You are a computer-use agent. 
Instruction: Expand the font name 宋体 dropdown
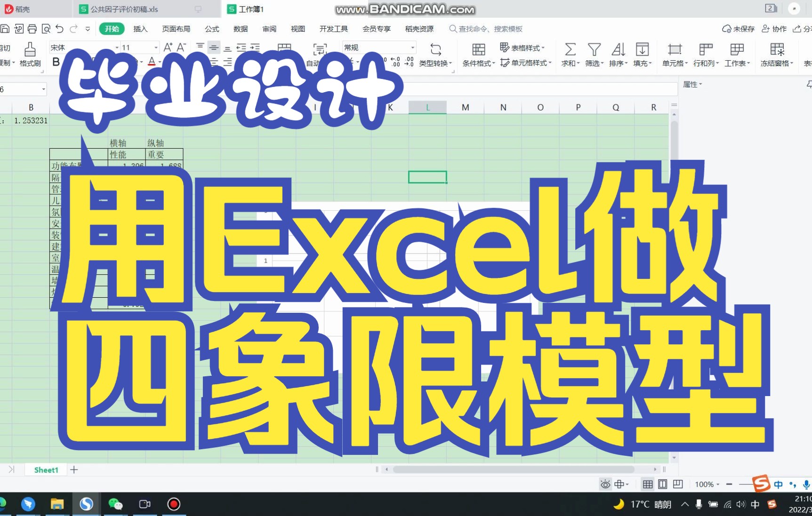[x=117, y=48]
